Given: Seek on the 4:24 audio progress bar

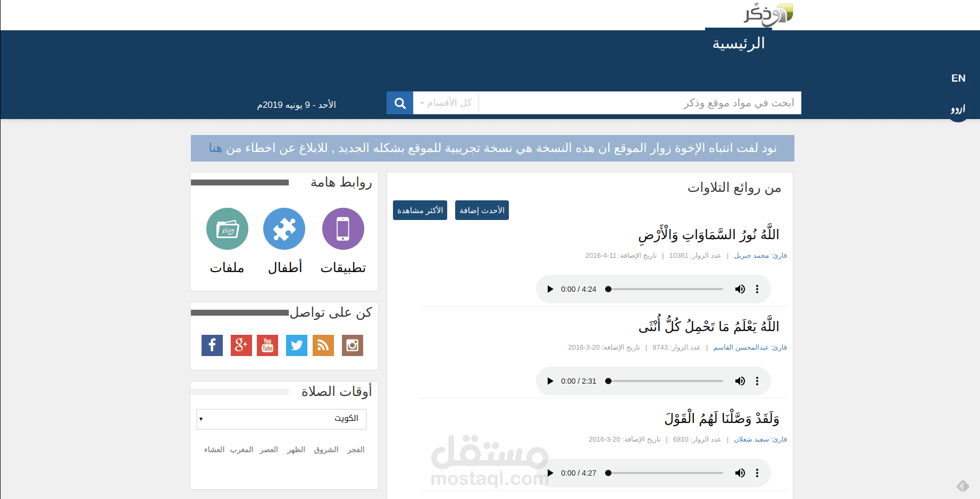Looking at the screenshot, I should (x=665, y=289).
